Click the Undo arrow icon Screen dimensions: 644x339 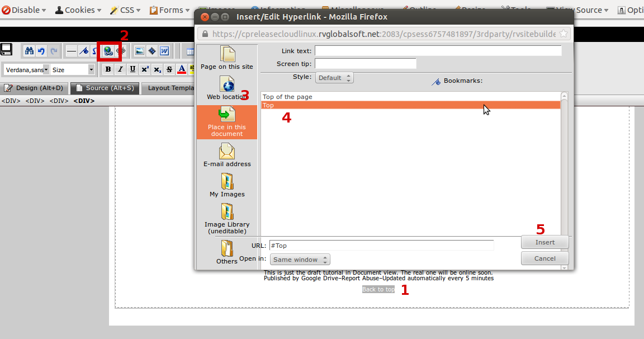click(41, 51)
